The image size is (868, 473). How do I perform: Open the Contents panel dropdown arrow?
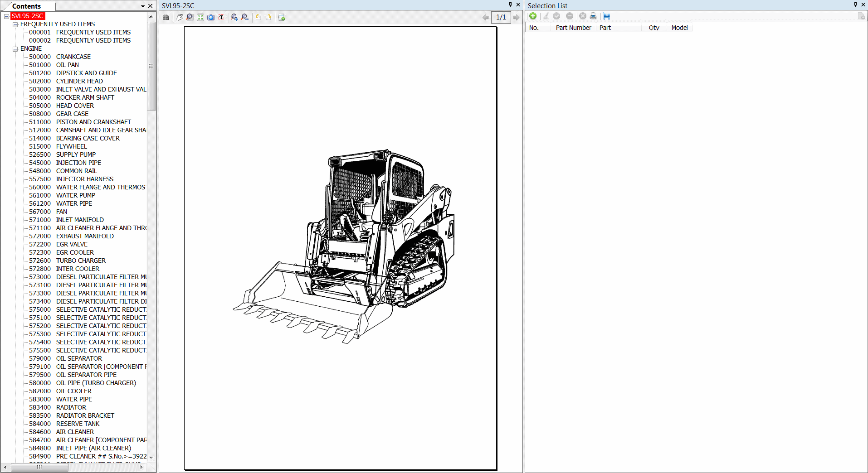pos(142,6)
